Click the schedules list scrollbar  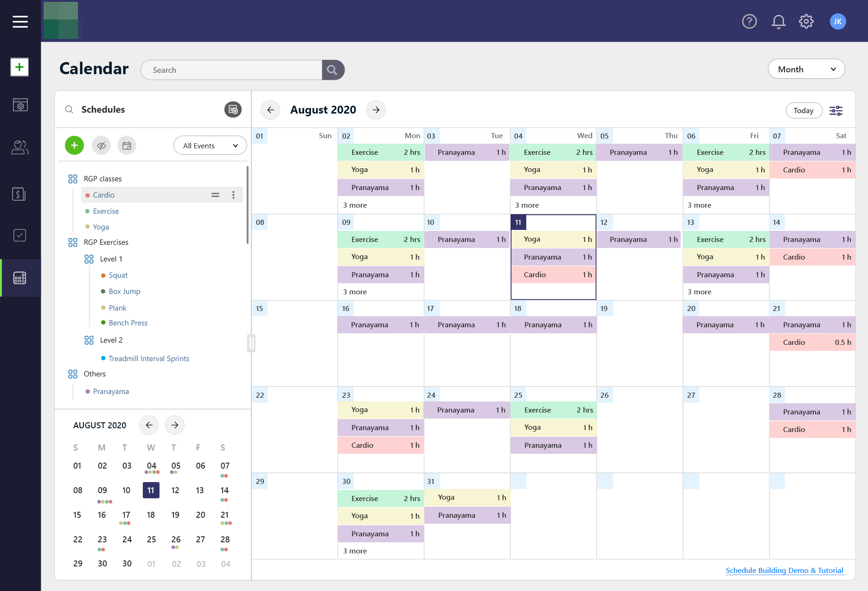pos(248,204)
